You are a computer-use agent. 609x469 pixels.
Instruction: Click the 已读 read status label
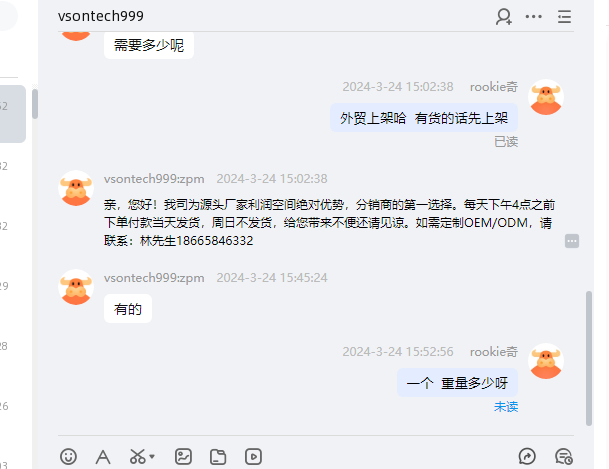tap(506, 142)
